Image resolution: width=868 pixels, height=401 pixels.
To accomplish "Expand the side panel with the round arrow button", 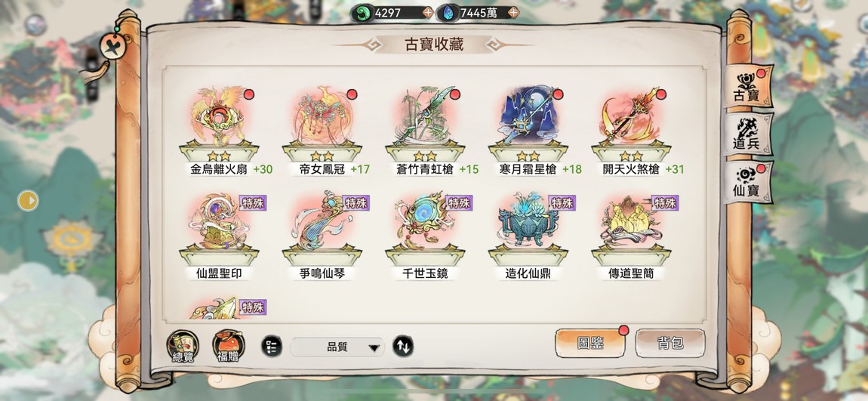I will (28, 201).
